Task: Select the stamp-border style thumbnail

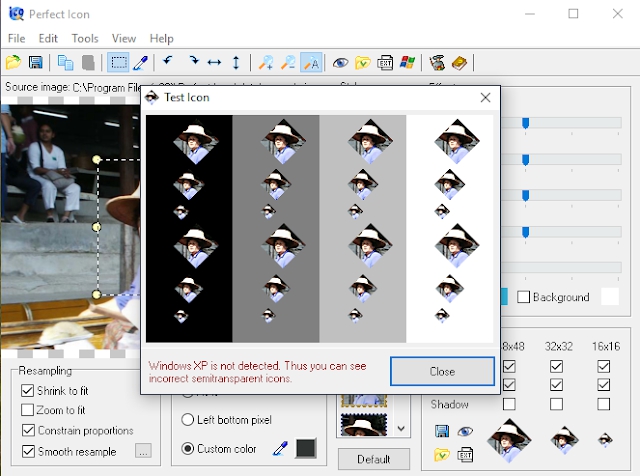Action: coord(364,425)
